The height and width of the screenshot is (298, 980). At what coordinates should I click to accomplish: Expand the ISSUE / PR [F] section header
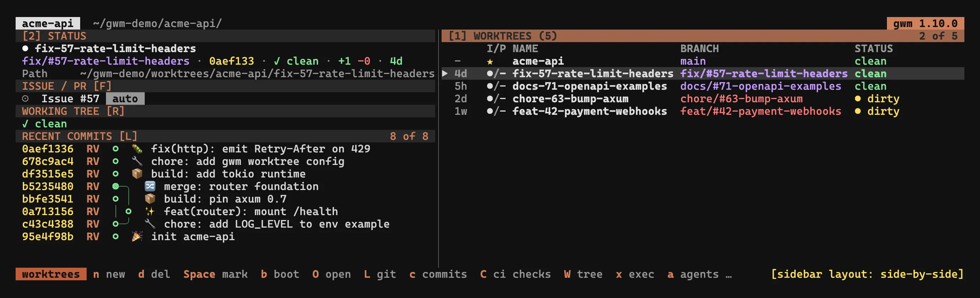[x=225, y=86]
